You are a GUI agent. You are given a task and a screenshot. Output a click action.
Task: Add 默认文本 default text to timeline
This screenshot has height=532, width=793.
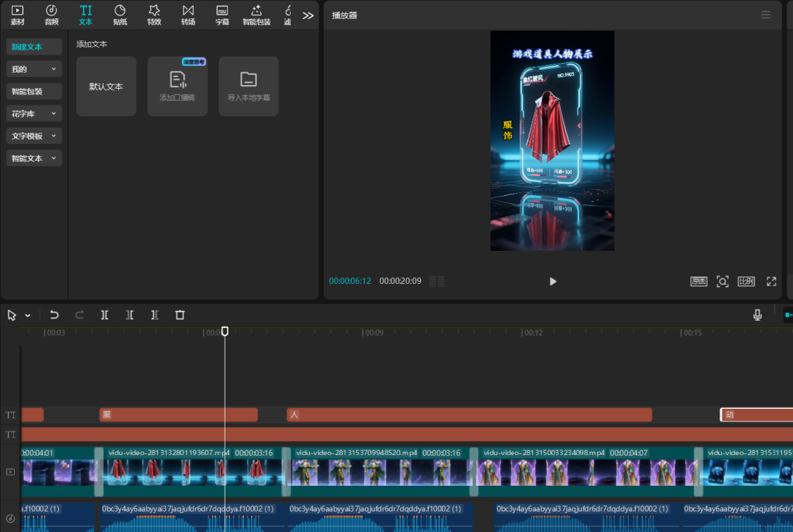click(106, 86)
